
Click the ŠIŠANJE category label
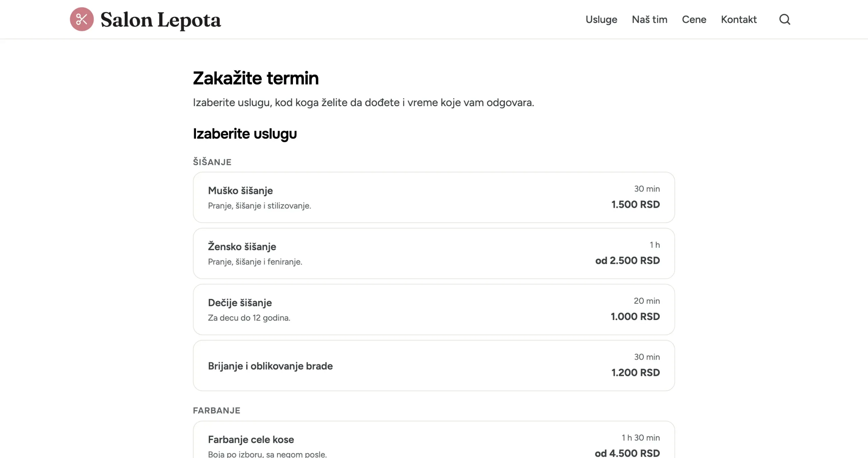[212, 162]
